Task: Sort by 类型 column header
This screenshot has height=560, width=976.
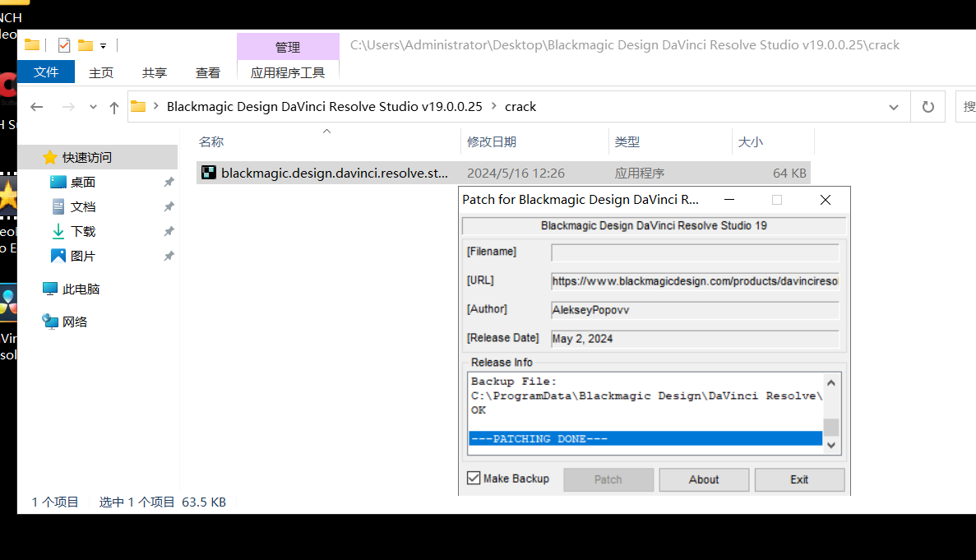Action: (x=627, y=142)
